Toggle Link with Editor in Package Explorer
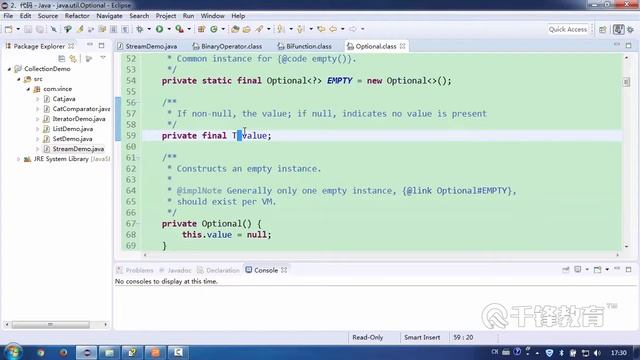The height and width of the screenshot is (360, 640). click(x=73, y=59)
